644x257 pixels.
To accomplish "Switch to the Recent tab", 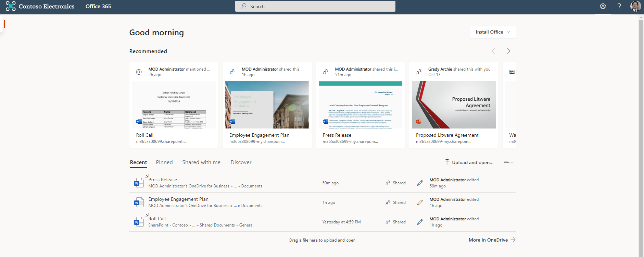I will click(x=138, y=162).
